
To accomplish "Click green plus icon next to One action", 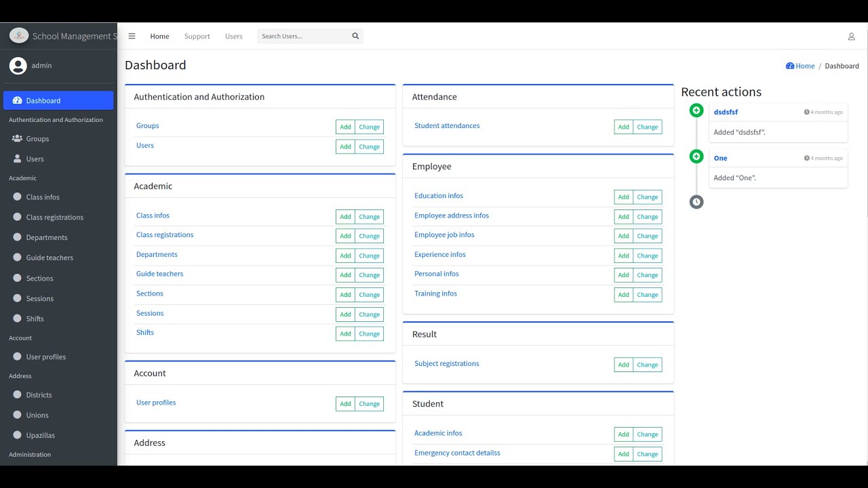I will click(696, 157).
